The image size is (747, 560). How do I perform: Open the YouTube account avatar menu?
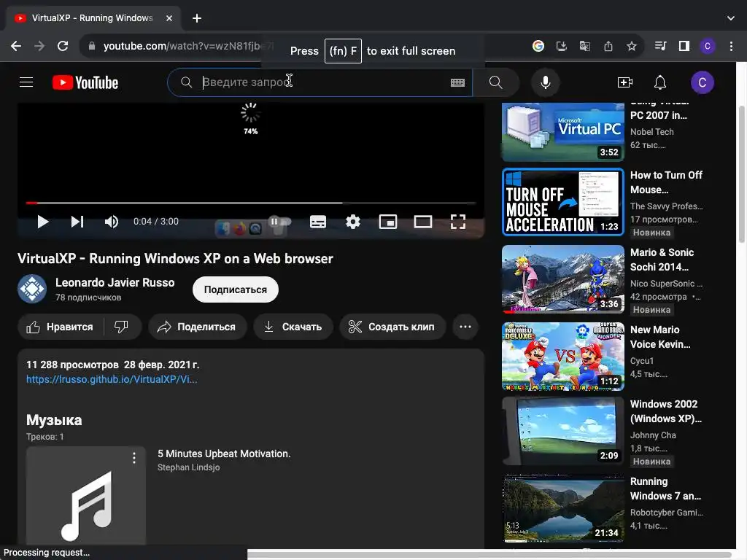click(x=703, y=82)
